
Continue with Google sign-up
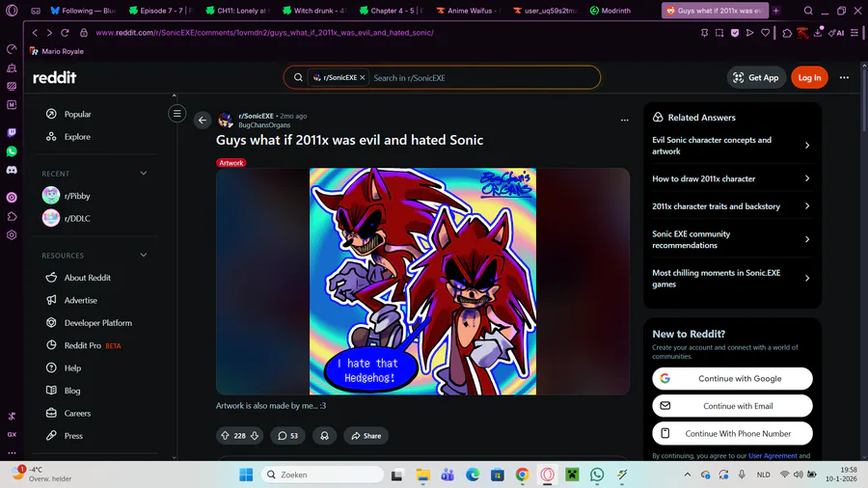pos(732,378)
